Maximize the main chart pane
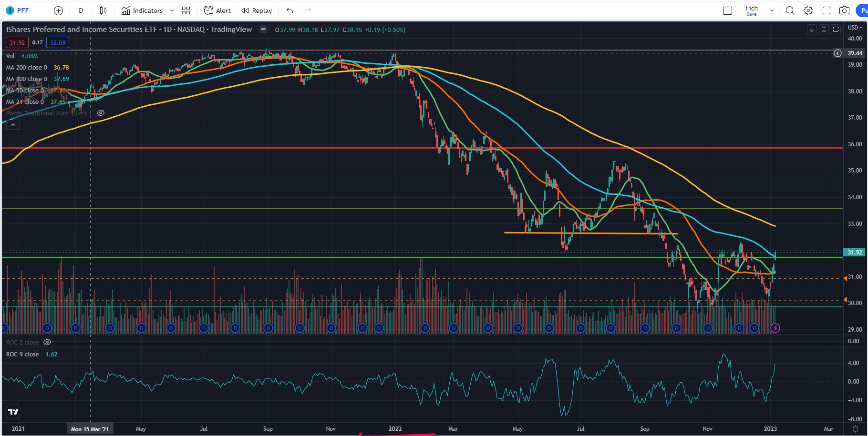The width and height of the screenshot is (868, 436). pyautogui.click(x=836, y=30)
